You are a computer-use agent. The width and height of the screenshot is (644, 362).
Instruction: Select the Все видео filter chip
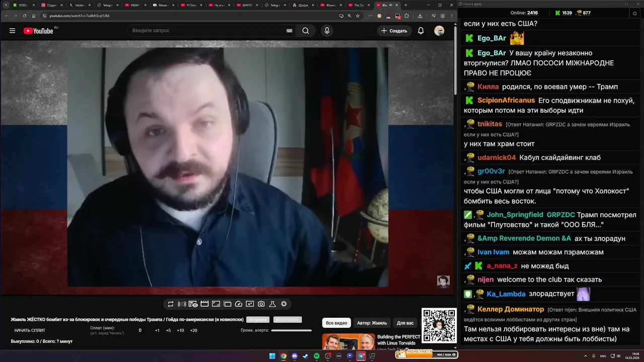point(337,323)
